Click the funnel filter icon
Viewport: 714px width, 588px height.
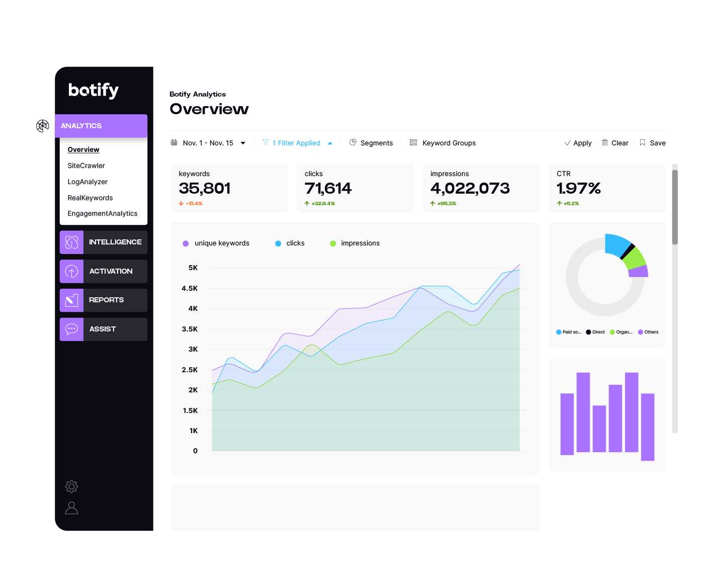265,143
